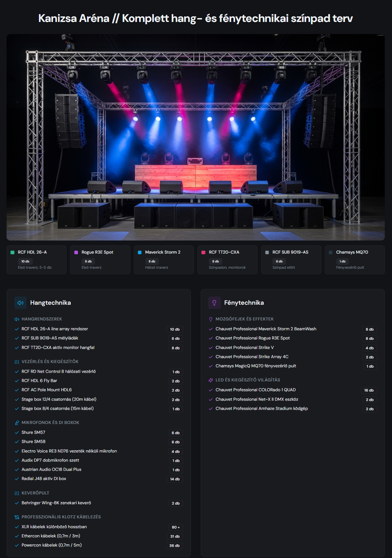Click the pink swatch on RCF TT20-CXA card
Image resolution: width=392 pixels, height=558 pixels.
coord(203,252)
